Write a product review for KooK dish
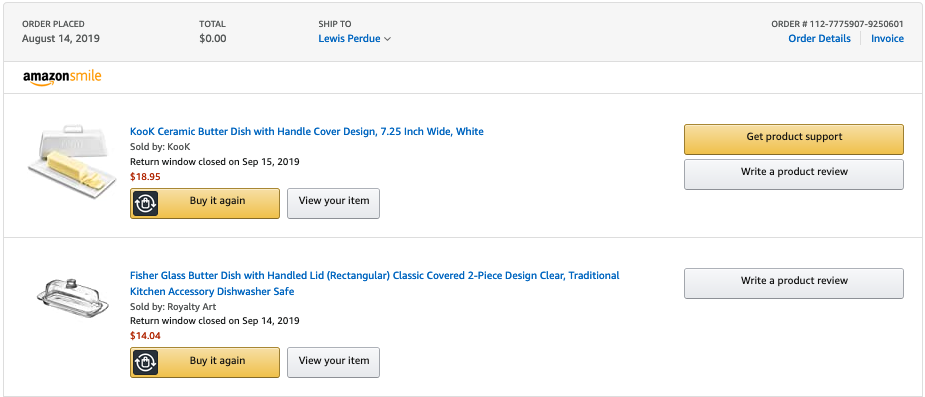The width and height of the screenshot is (925, 397). point(794,174)
